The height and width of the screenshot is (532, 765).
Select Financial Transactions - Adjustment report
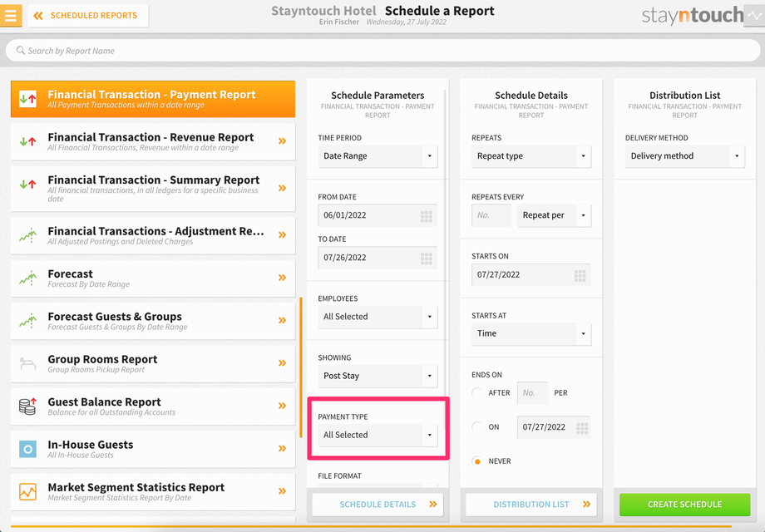(153, 235)
